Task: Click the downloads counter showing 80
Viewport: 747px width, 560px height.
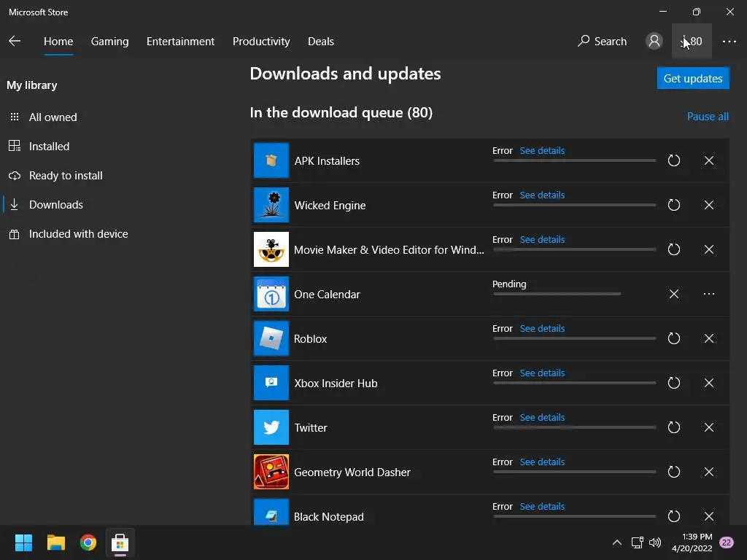Action: pos(692,41)
